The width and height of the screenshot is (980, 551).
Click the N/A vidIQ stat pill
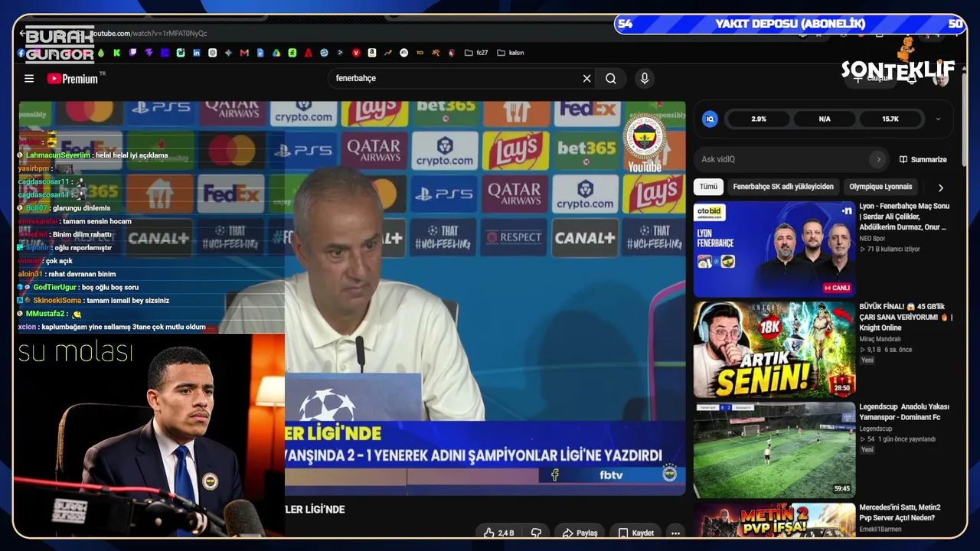825,119
